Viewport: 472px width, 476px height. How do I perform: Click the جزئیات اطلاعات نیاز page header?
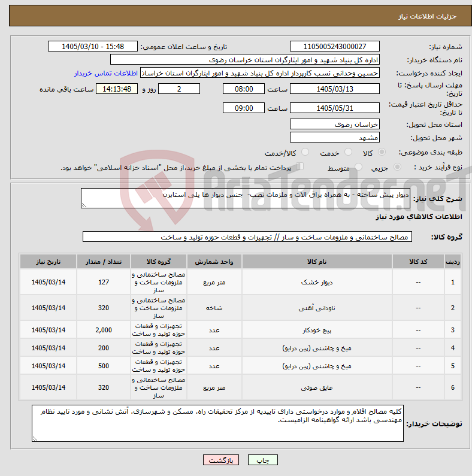(427, 16)
